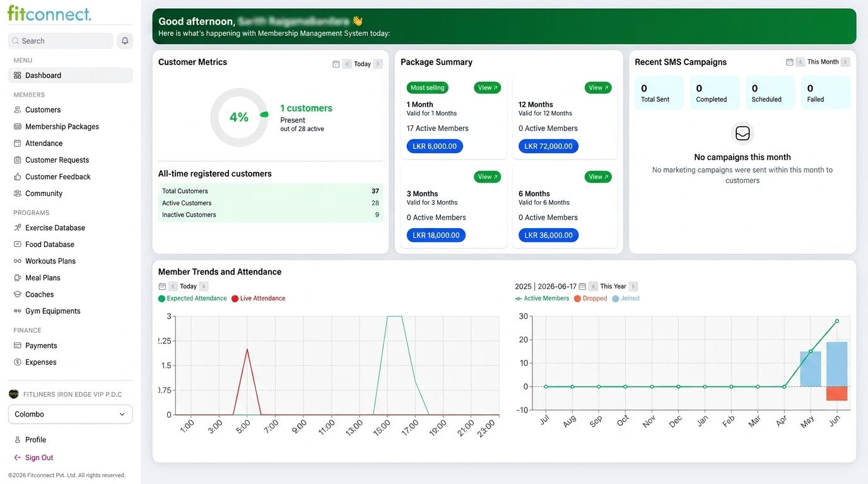
Task: Go to the previous year in member trends
Action: 593,286
